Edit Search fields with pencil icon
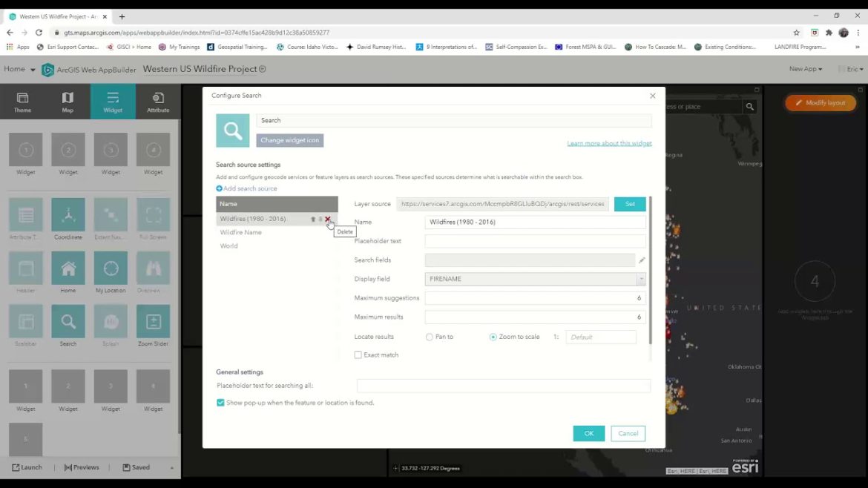This screenshot has width=868, height=488. point(642,260)
